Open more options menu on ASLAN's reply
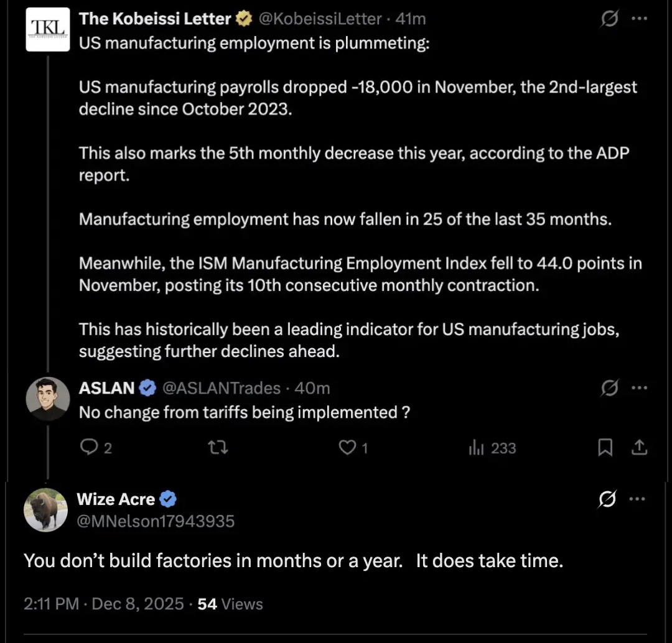The image size is (672, 643). pyautogui.click(x=639, y=388)
